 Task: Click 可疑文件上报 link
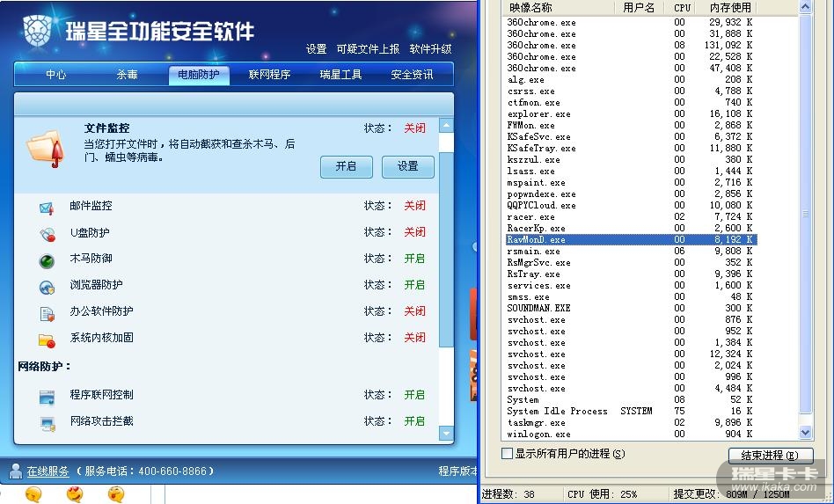(x=368, y=49)
